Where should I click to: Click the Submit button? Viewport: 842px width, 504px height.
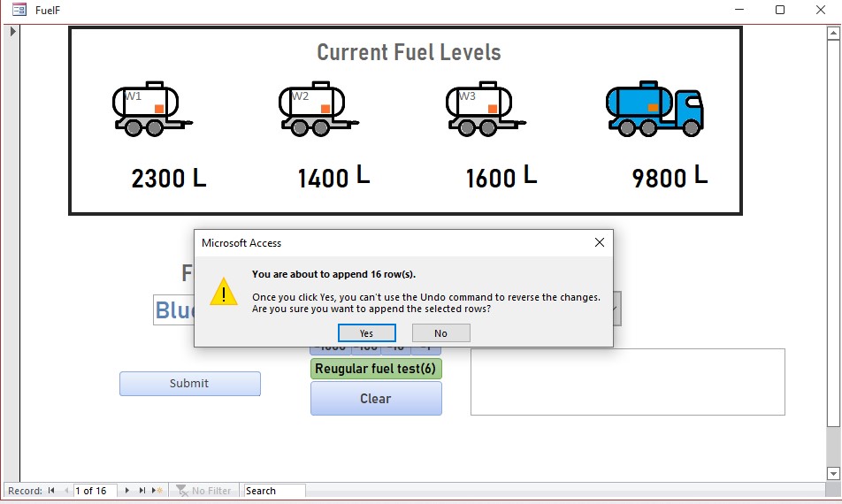[x=190, y=384]
